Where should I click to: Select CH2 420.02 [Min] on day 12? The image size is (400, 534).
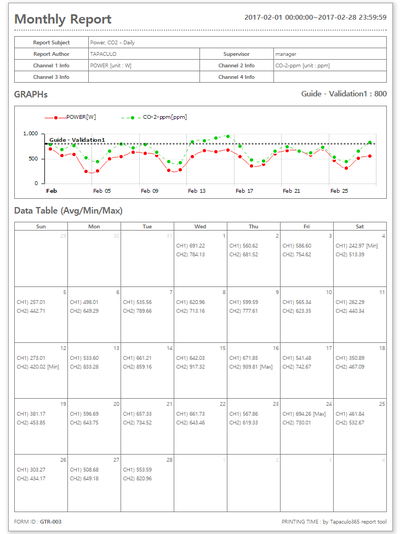tap(38, 367)
